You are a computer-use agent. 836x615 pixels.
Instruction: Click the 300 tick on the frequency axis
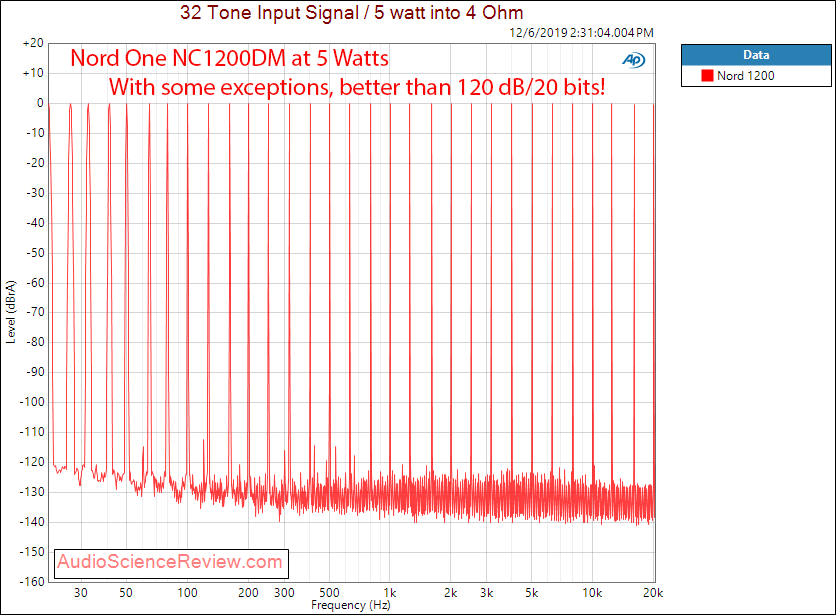click(x=284, y=593)
